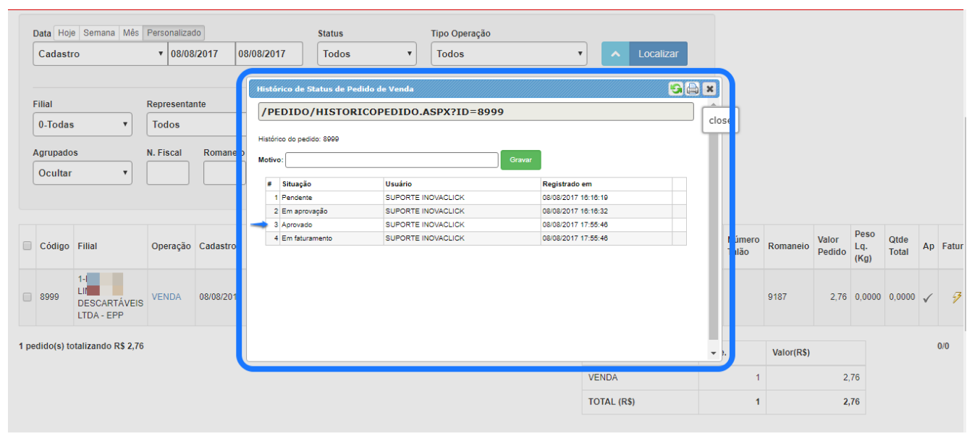Open the Filial dropdown showing 0-Todas
Image resolution: width=980 pixels, height=439 pixels.
pyautogui.click(x=83, y=125)
